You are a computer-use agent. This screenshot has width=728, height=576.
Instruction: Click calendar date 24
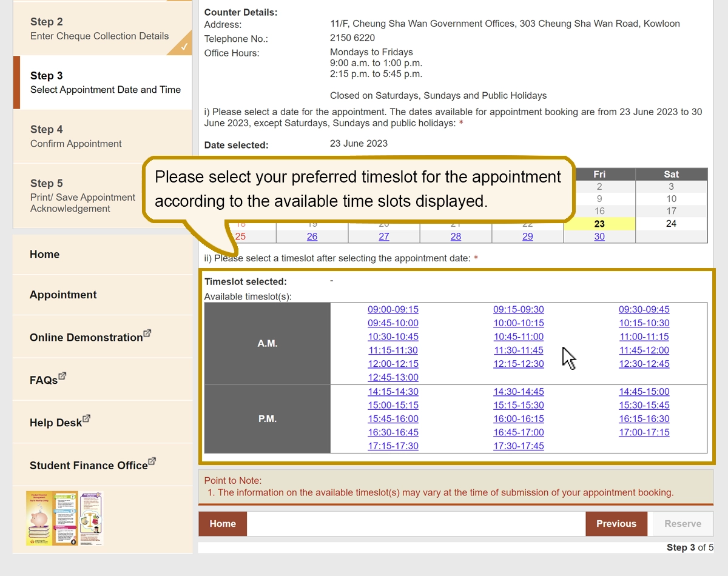[x=672, y=224]
